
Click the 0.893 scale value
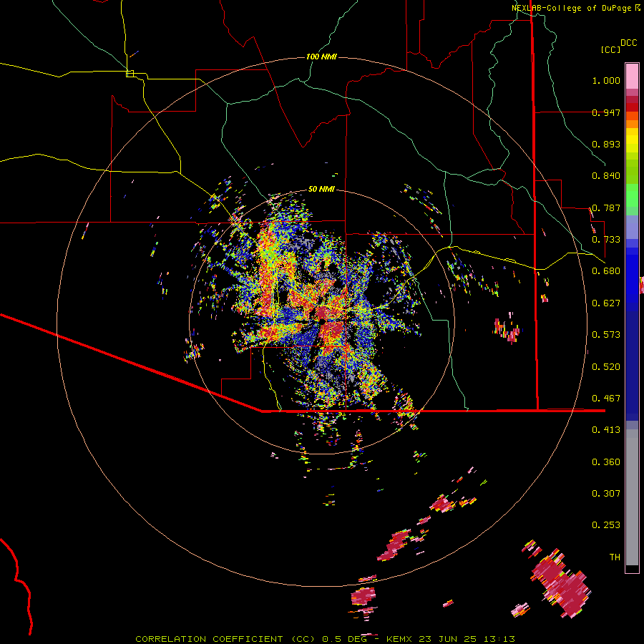click(x=606, y=144)
